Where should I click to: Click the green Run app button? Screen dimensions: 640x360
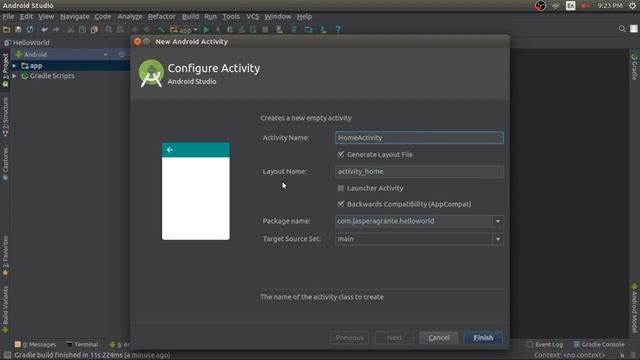click(206, 29)
